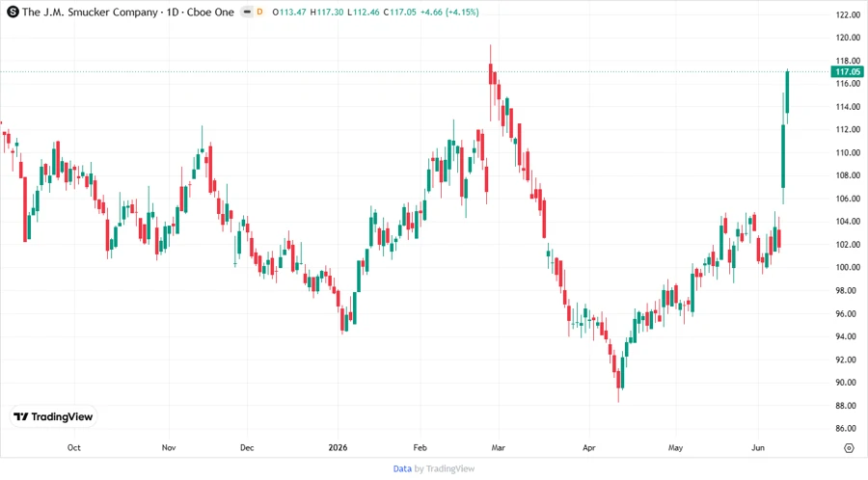
Task: Click the Nov label on time axis
Action: click(x=169, y=447)
